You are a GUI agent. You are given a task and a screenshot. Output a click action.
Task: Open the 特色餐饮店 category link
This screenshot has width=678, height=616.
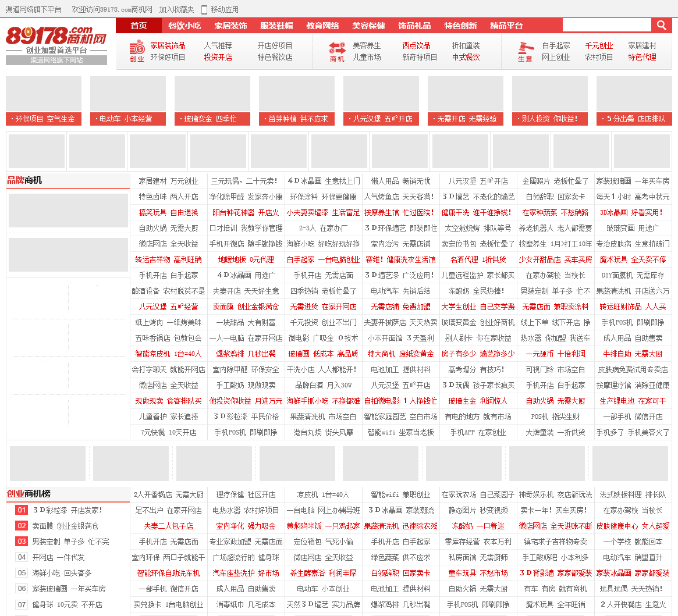coord(275,57)
